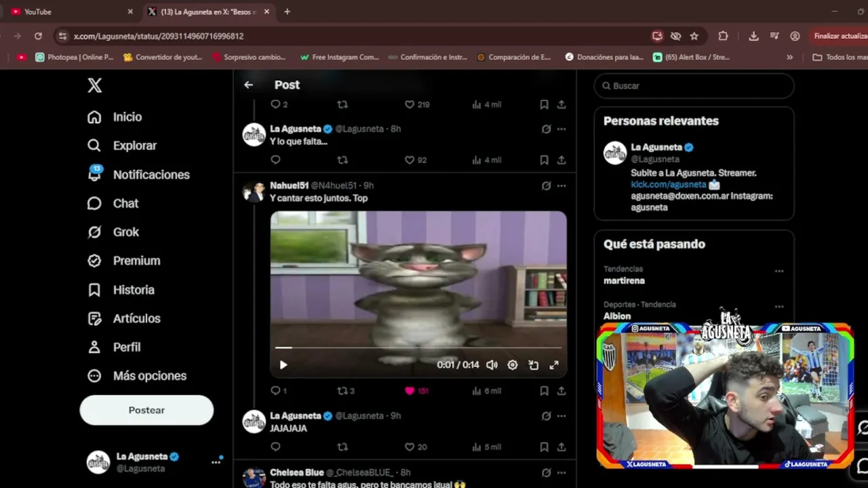
Task: Open Chrome media controls icon
Action: click(x=774, y=36)
